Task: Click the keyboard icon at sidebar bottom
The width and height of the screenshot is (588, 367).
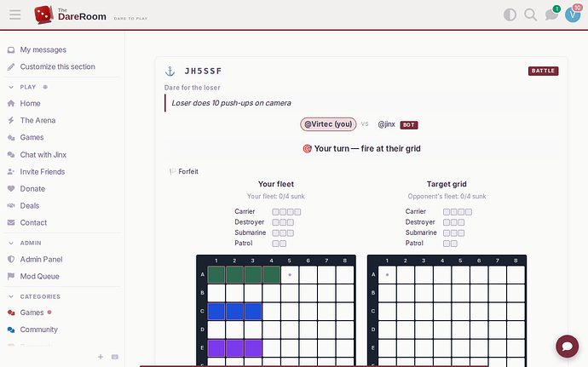Action: 115,357
